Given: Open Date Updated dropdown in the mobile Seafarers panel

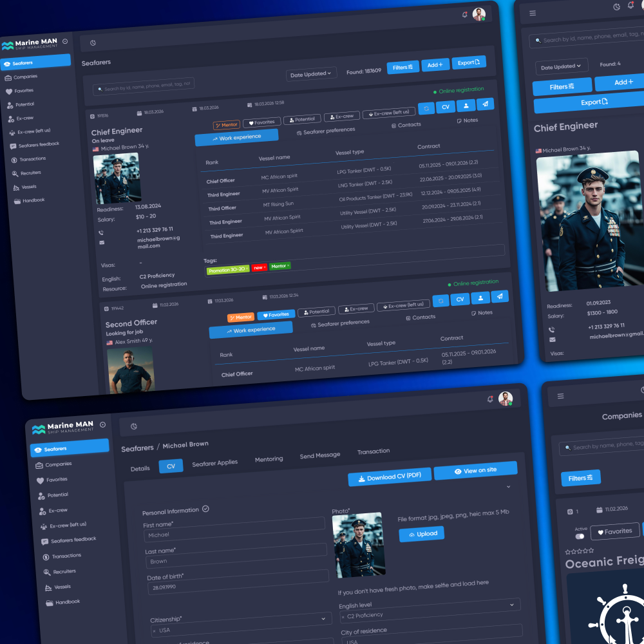Looking at the screenshot, I should (x=562, y=66).
